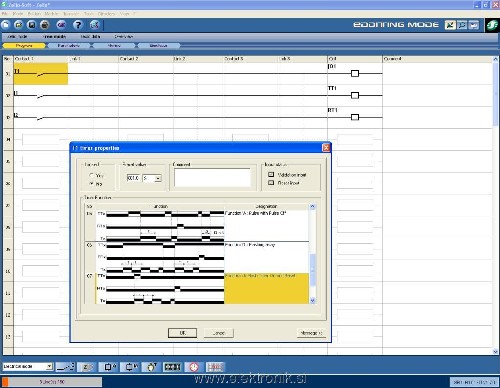500x388 pixels.
Task: Switch to the second tab next to Program
Action: coord(69,46)
